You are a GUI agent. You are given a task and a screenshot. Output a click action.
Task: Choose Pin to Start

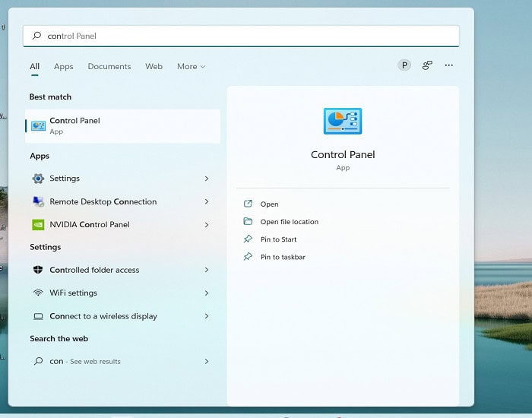(x=279, y=239)
